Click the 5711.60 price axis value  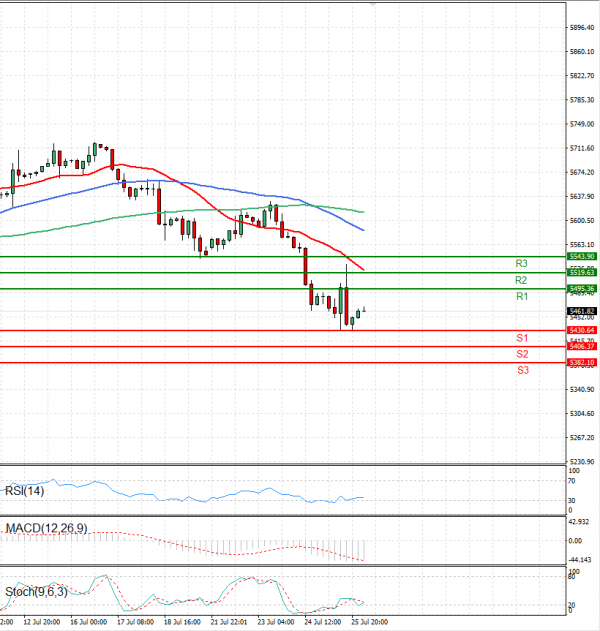(582, 148)
